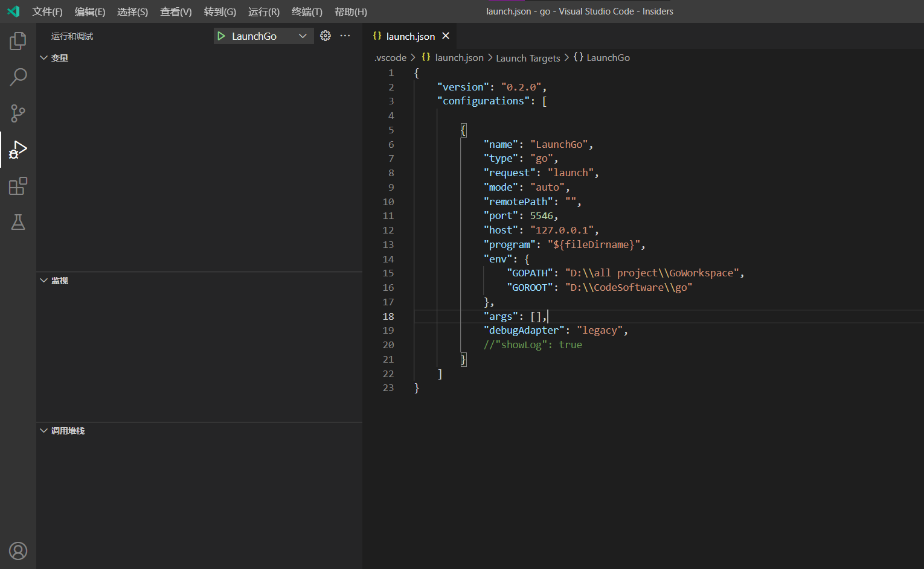Open the 转到(G) menu
This screenshot has height=569, width=924.
tap(220, 11)
